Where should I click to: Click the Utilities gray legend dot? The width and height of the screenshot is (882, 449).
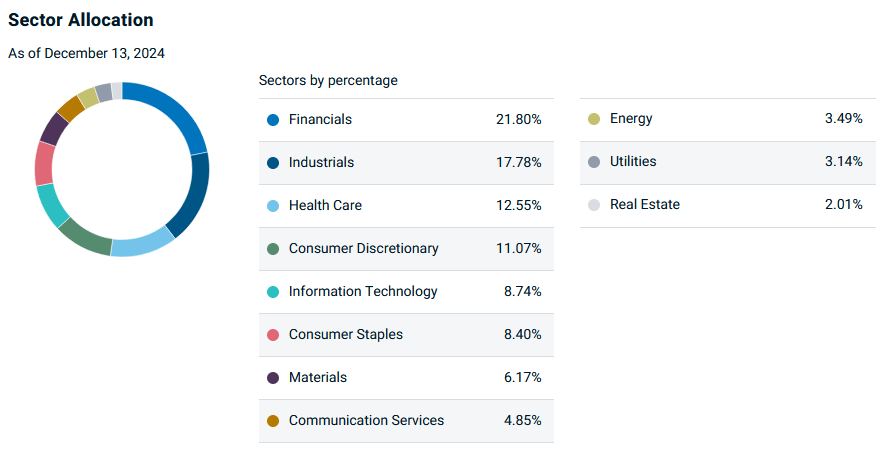[594, 162]
